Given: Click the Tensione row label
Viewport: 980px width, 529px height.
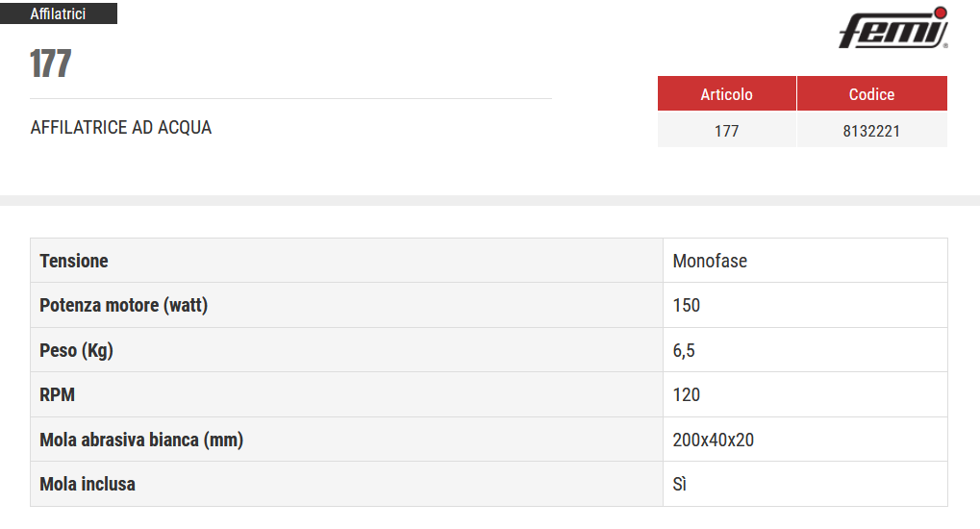Looking at the screenshot, I should click(74, 261).
